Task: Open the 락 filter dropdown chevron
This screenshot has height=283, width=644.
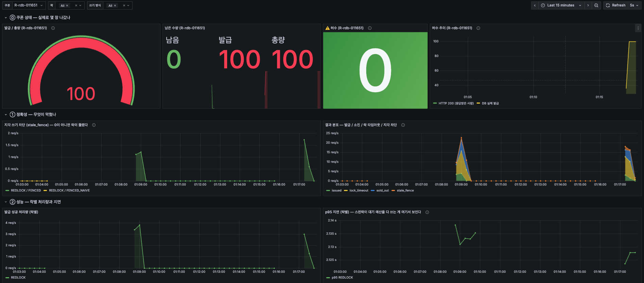Action: tap(80, 6)
